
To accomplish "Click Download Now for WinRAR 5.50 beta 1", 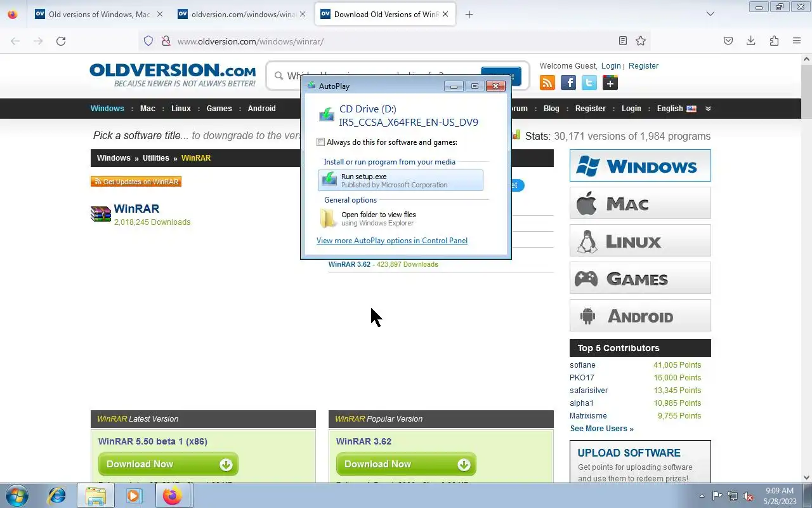I will [168, 464].
